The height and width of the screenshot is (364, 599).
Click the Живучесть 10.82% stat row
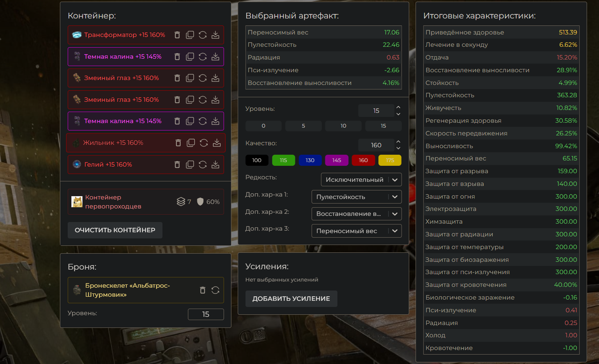pos(501,108)
